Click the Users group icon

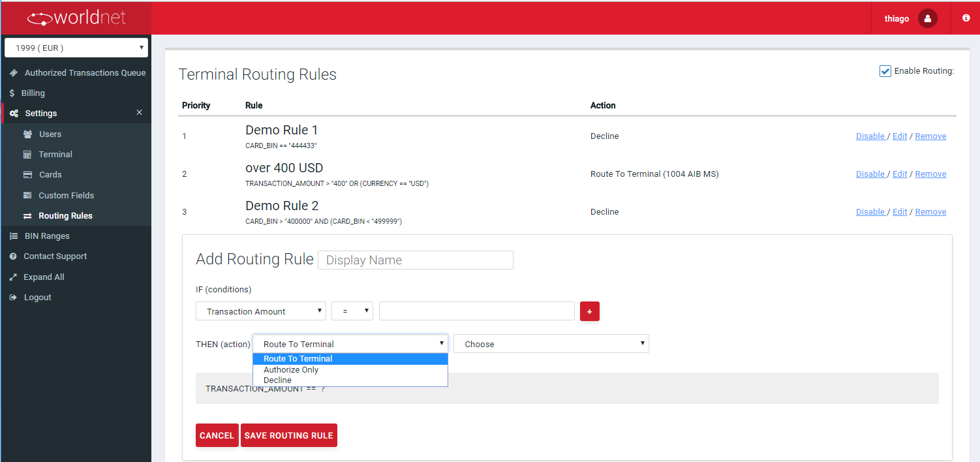tap(27, 134)
